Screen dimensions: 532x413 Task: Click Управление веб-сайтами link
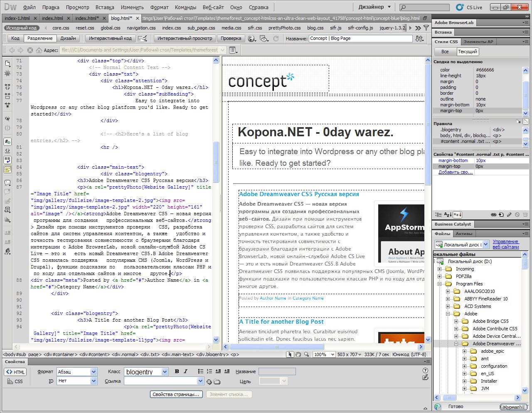click(x=506, y=244)
